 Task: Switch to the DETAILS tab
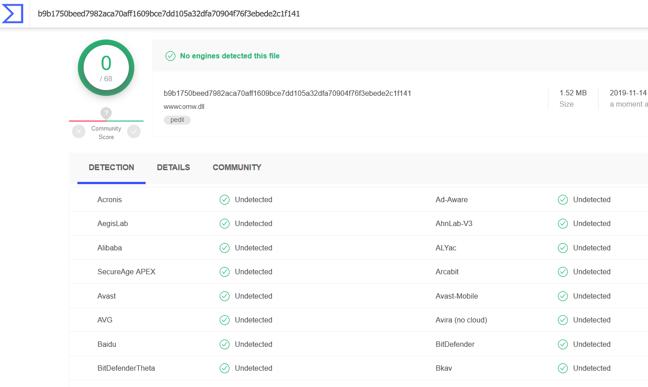pyautogui.click(x=173, y=167)
